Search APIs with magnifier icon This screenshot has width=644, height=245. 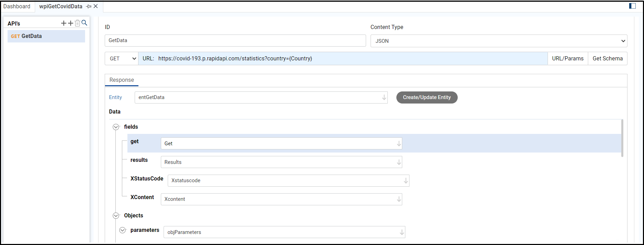coord(84,23)
